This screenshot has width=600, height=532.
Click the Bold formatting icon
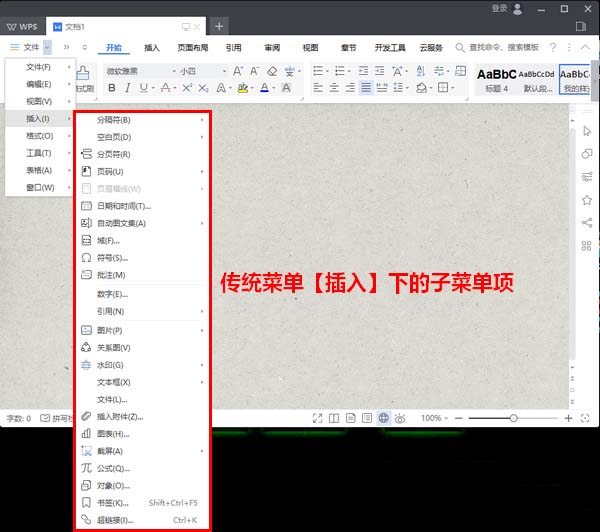tap(111, 88)
